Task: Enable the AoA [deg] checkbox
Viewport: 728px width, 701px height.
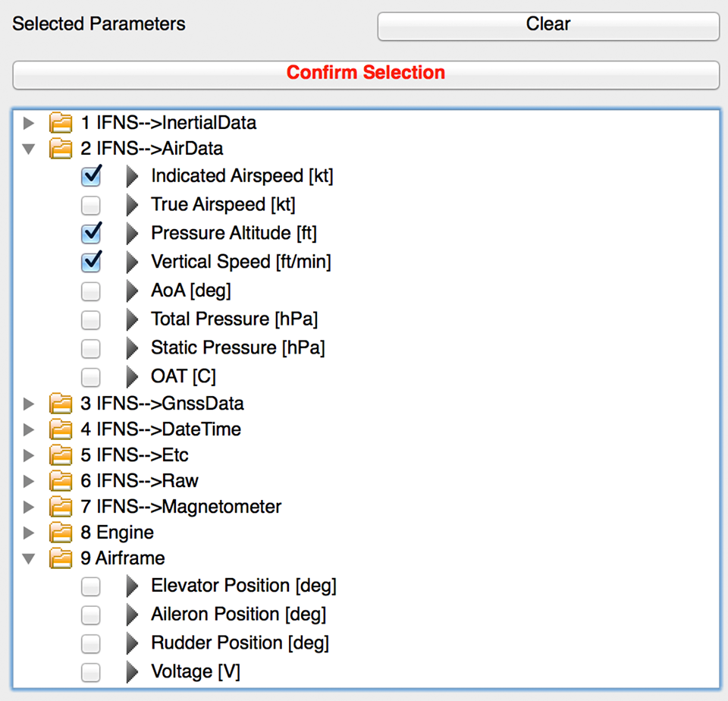Action: [91, 291]
